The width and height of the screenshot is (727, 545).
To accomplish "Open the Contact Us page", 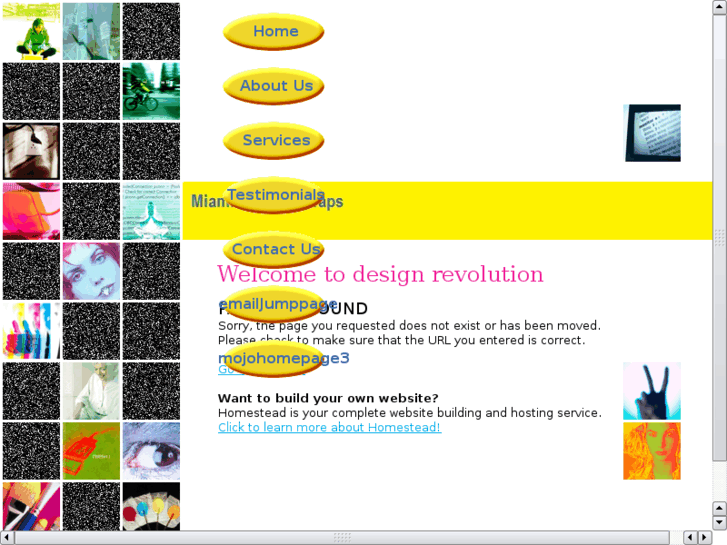I will pos(274,250).
